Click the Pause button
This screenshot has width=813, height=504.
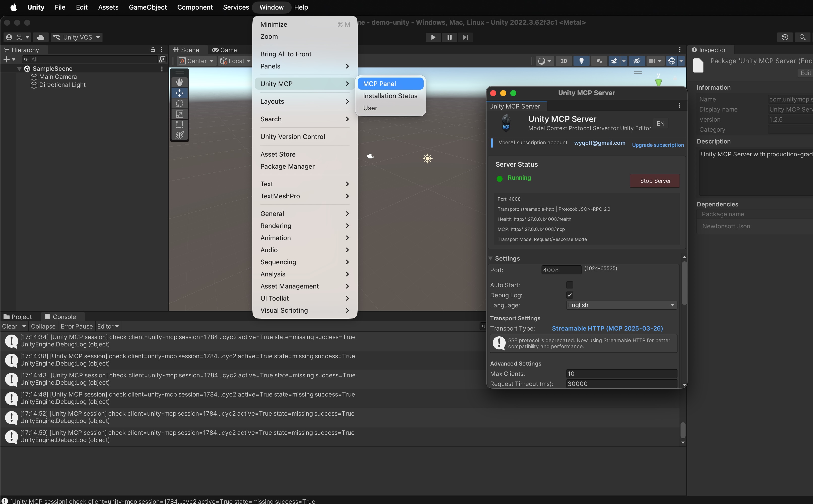tap(449, 37)
